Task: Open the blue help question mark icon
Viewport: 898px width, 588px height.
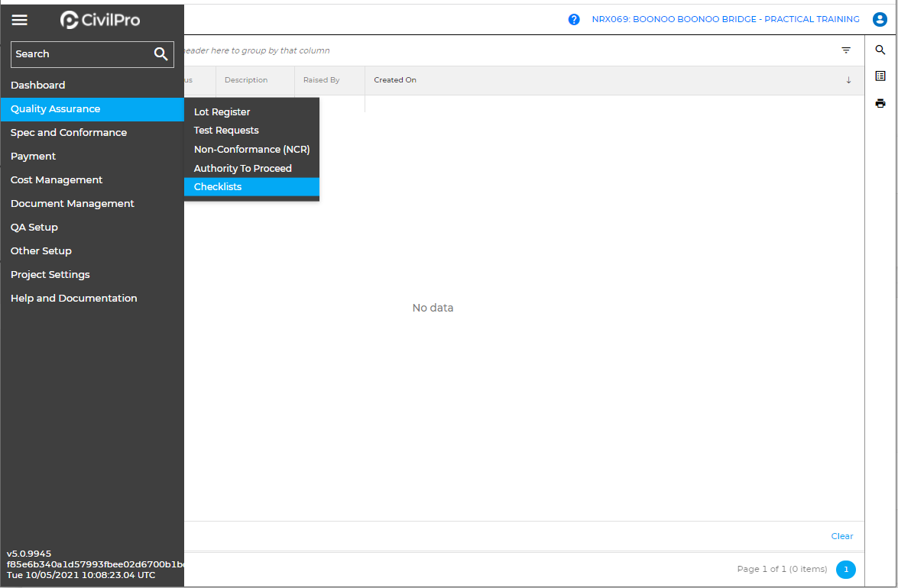Action: pos(574,20)
